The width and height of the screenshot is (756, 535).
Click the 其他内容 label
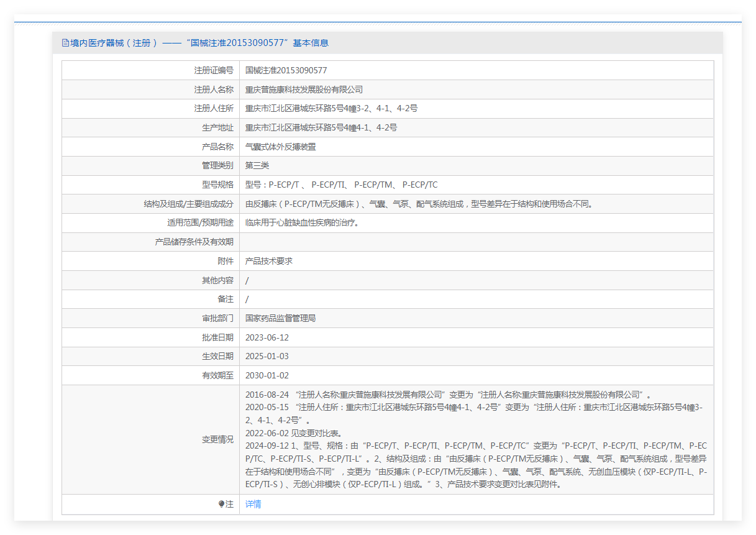click(x=218, y=281)
